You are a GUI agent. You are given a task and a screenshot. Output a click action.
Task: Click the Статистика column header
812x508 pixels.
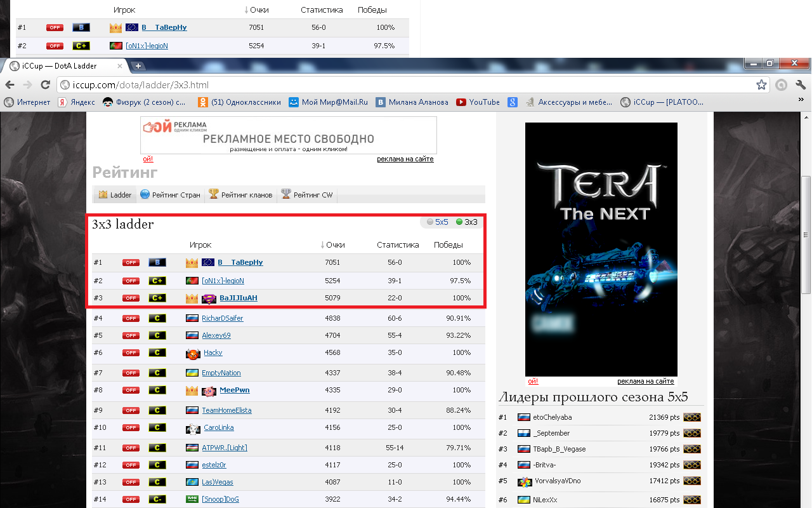pyautogui.click(x=398, y=245)
